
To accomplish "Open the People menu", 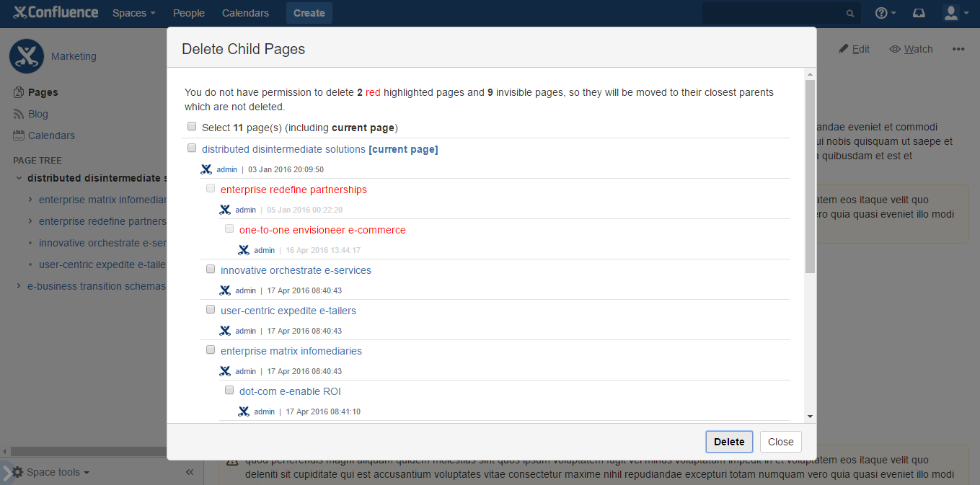I will click(189, 13).
